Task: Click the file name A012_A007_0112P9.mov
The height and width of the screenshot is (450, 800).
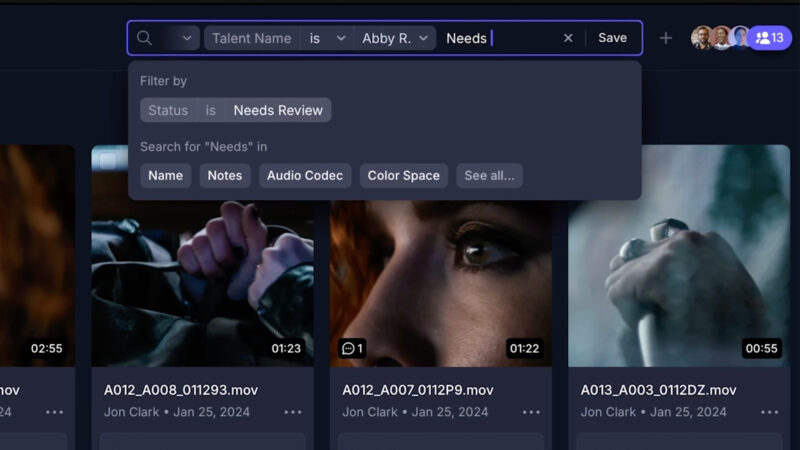Action: click(x=418, y=390)
